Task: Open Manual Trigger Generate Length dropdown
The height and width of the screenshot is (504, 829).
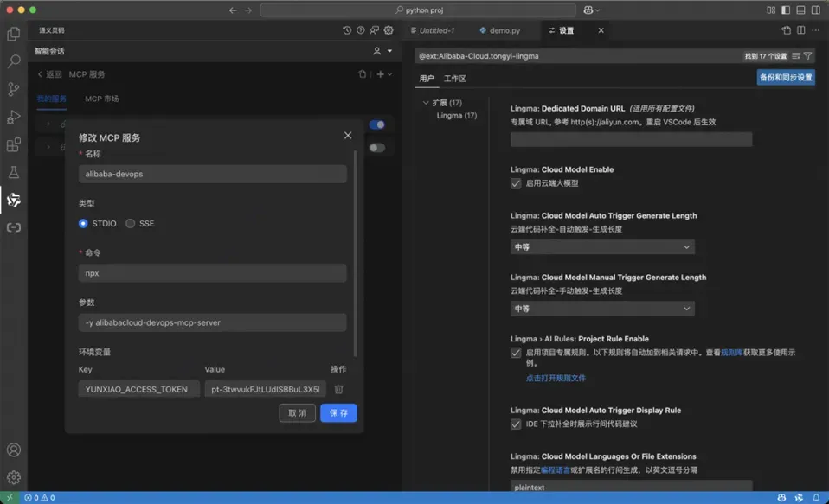Action: (602, 309)
